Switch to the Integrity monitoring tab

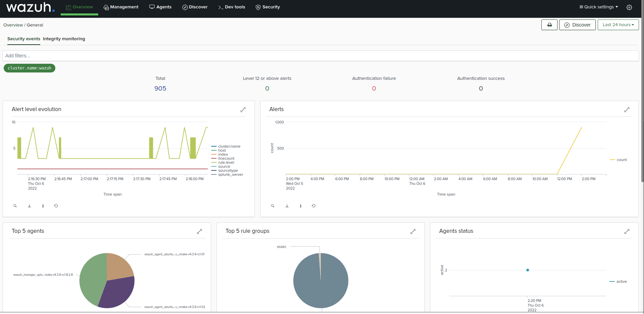[x=64, y=39]
